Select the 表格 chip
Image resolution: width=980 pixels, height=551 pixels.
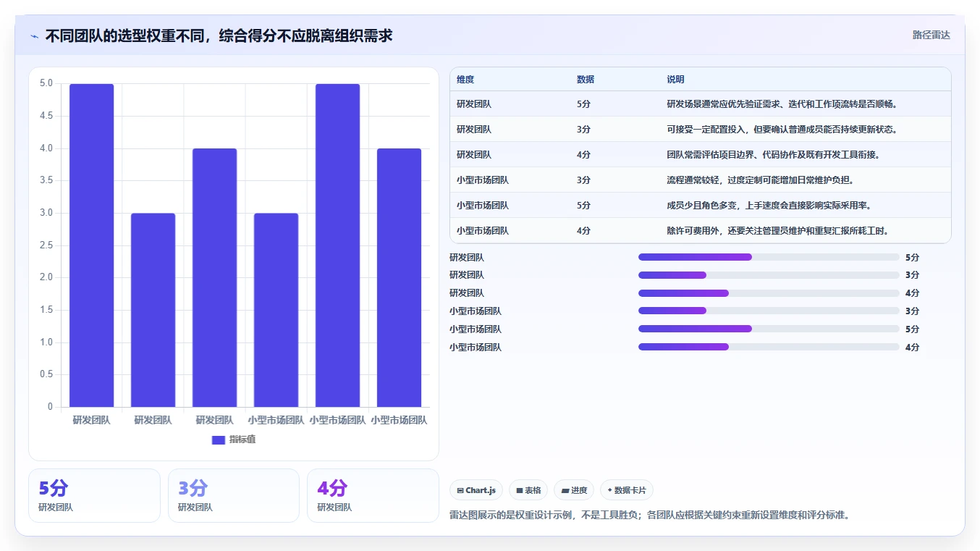tap(528, 490)
